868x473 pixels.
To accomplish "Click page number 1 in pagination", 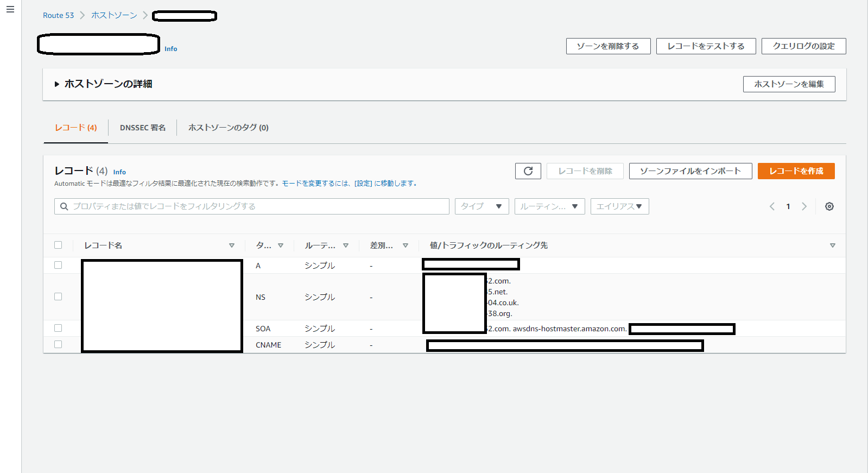I will pos(788,206).
